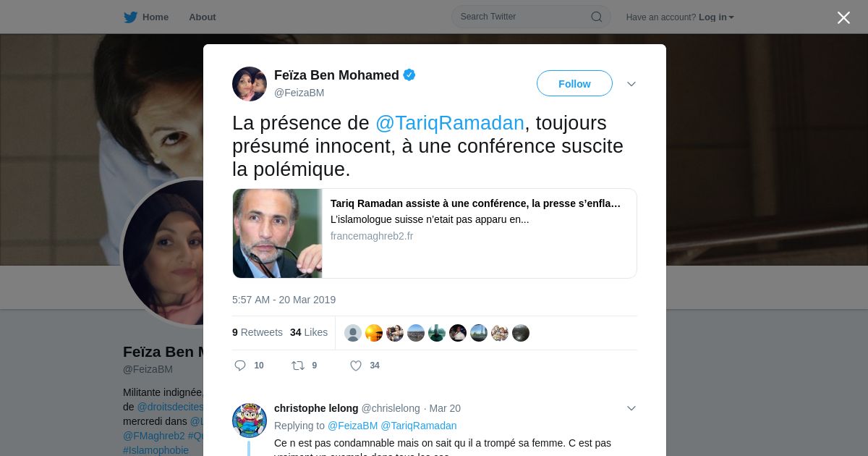
Task: Expand the tweet options chevron beside Follow
Action: [x=631, y=84]
